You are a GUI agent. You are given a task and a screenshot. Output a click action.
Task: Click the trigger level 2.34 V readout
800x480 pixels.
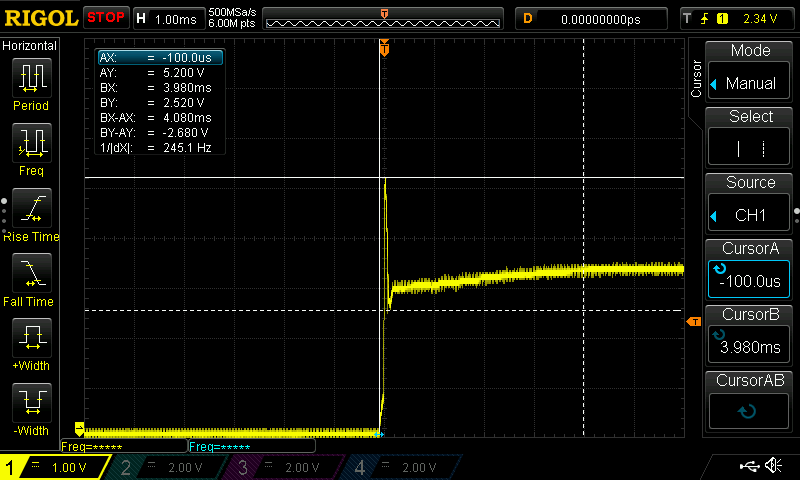pos(760,19)
